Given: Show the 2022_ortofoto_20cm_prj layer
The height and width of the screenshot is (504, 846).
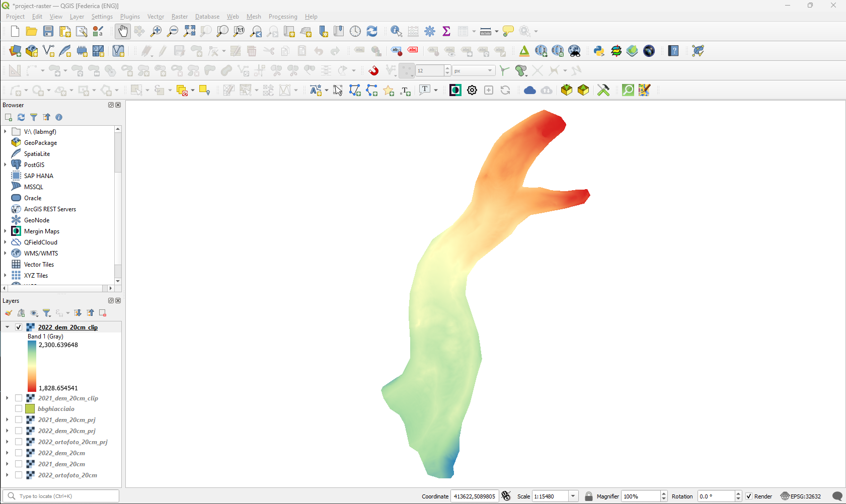Looking at the screenshot, I should coord(19,442).
